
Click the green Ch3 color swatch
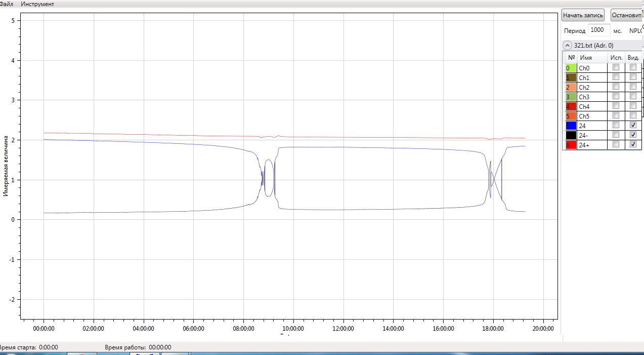tap(571, 97)
